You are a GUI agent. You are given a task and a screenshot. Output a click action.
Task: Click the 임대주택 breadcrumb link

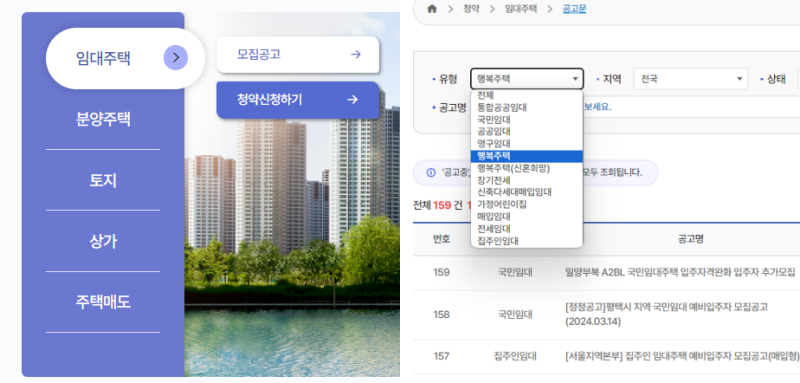520,9
